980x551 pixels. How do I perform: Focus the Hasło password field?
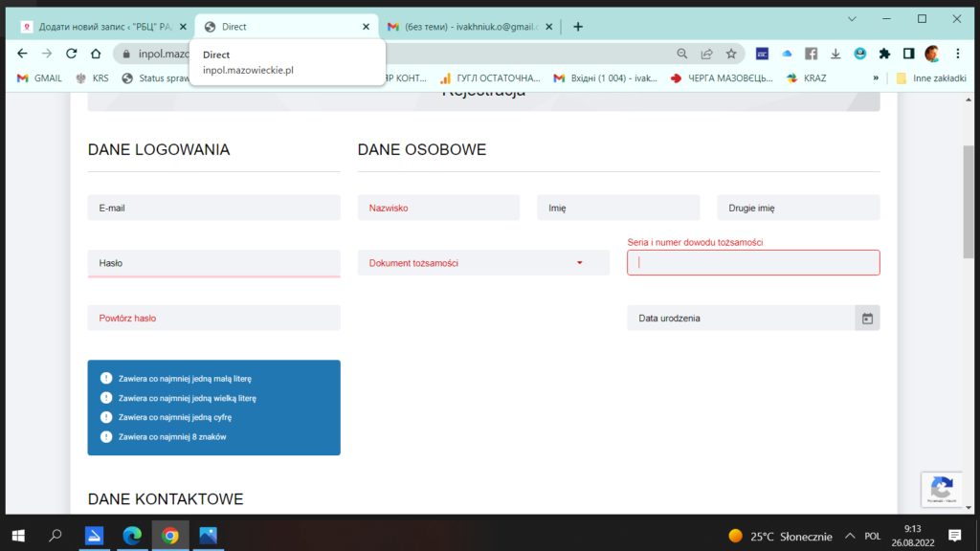coord(213,263)
